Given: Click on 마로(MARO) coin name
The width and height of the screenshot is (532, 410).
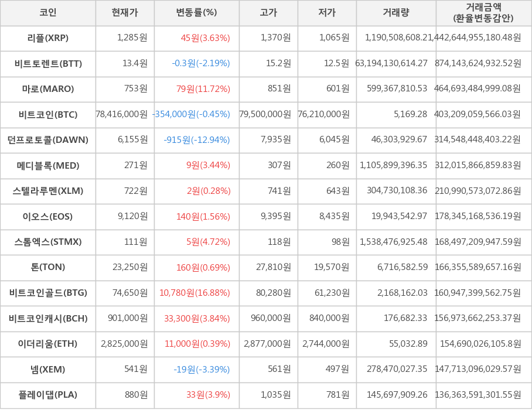Looking at the screenshot, I should pyautogui.click(x=48, y=89).
